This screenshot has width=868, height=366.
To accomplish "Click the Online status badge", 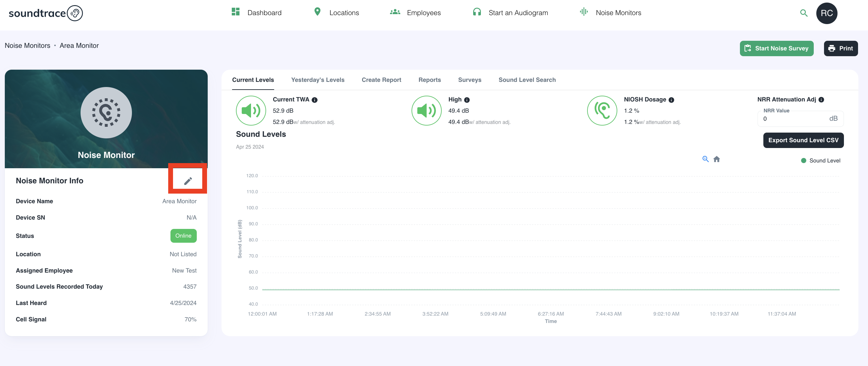I will click(x=183, y=236).
